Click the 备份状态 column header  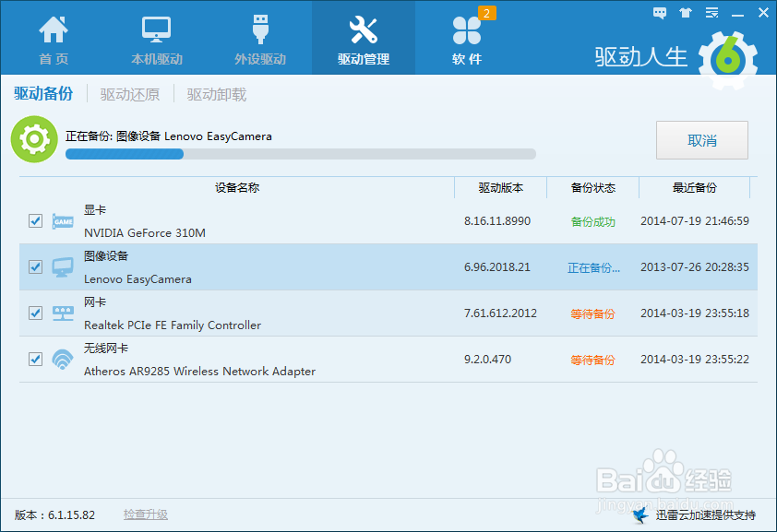(x=592, y=187)
